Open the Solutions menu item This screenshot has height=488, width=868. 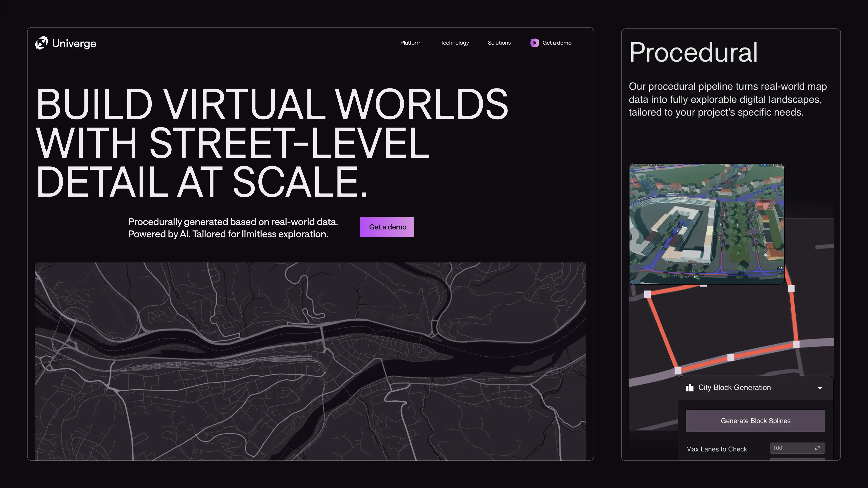coord(499,43)
